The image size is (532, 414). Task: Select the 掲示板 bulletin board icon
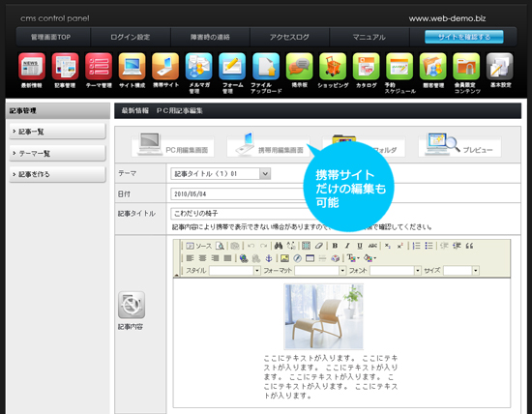pyautogui.click(x=299, y=67)
